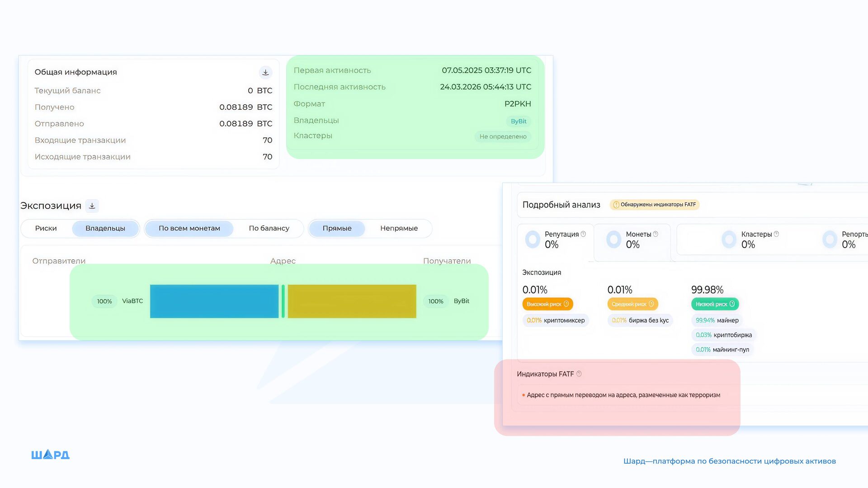Switch exposure view to Риски
Image resolution: width=868 pixels, height=488 pixels.
[46, 228]
